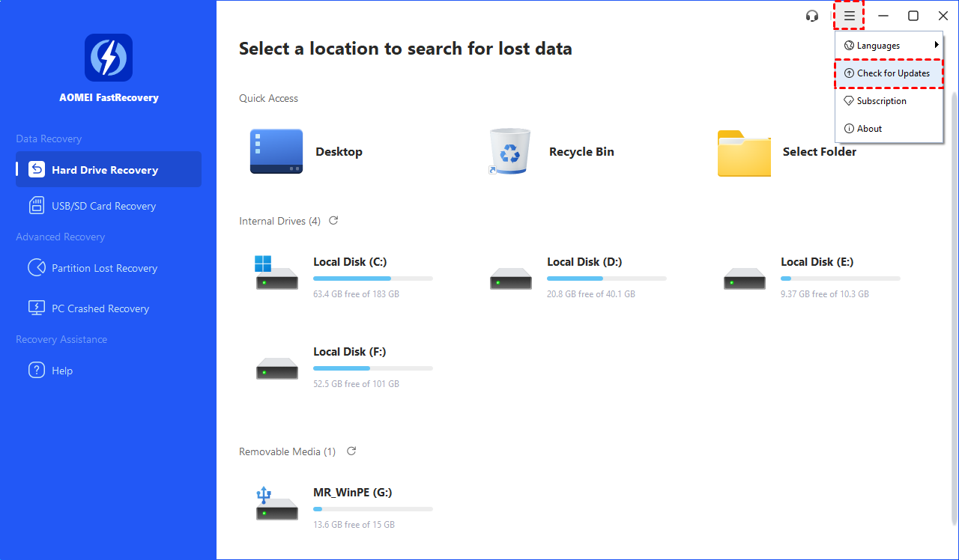Image resolution: width=959 pixels, height=560 pixels.
Task: Switch to USB/SD Card Recovery
Action: point(103,206)
